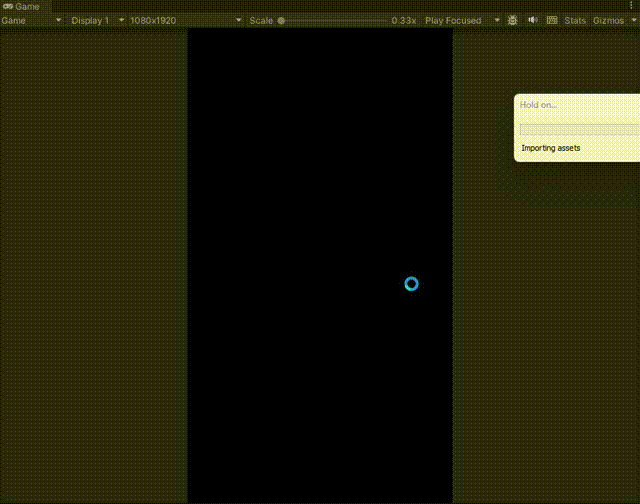
Task: Click the 'Hold on...' dialog title
Action: [538, 105]
